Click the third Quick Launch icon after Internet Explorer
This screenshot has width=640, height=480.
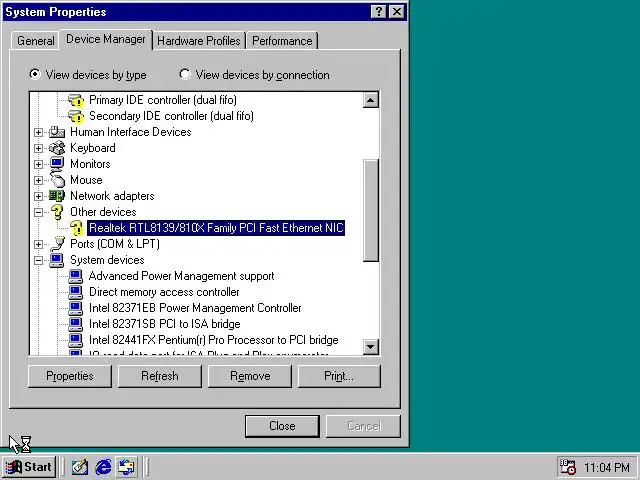(127, 467)
